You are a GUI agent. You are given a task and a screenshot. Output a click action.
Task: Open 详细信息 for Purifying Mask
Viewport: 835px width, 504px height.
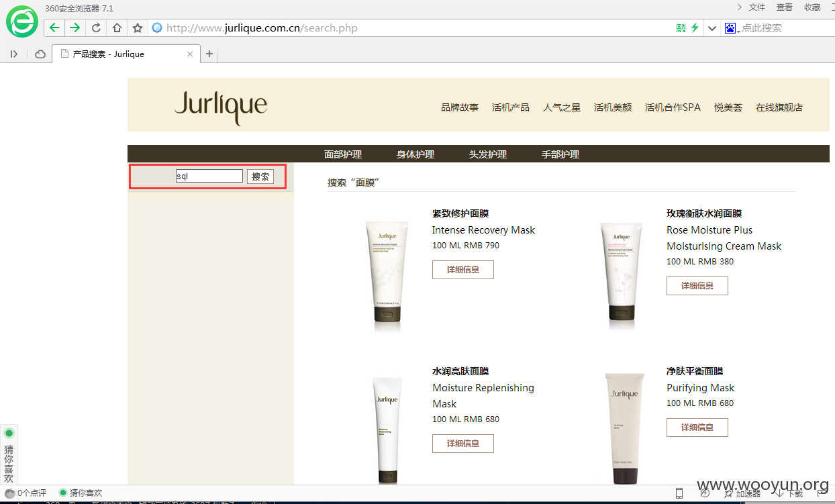point(697,427)
